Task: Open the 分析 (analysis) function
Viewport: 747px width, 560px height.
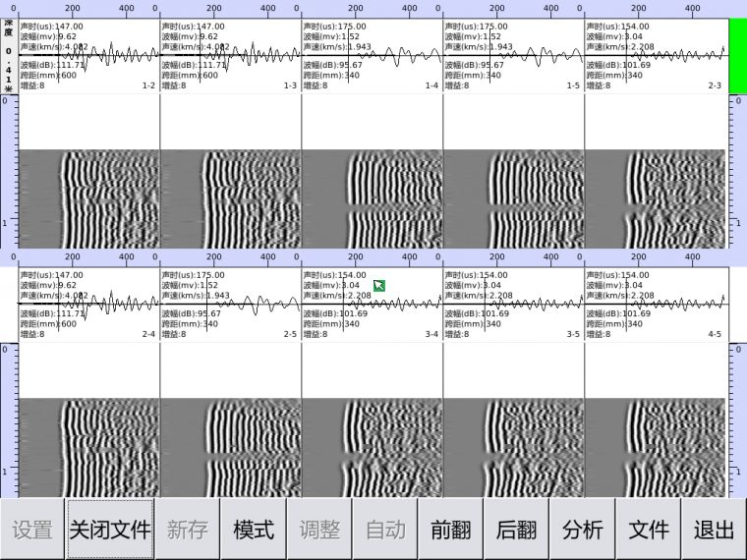Action: tap(582, 530)
